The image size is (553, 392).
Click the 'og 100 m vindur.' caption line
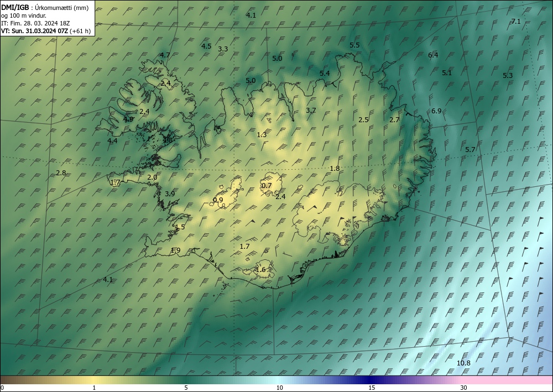24,15
